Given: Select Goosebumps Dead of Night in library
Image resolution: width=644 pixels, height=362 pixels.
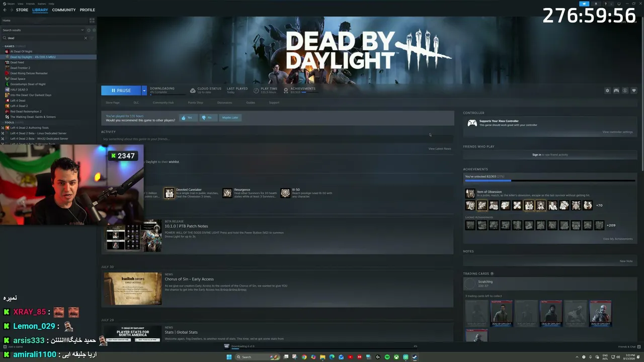Looking at the screenshot, I should [x=28, y=84].
